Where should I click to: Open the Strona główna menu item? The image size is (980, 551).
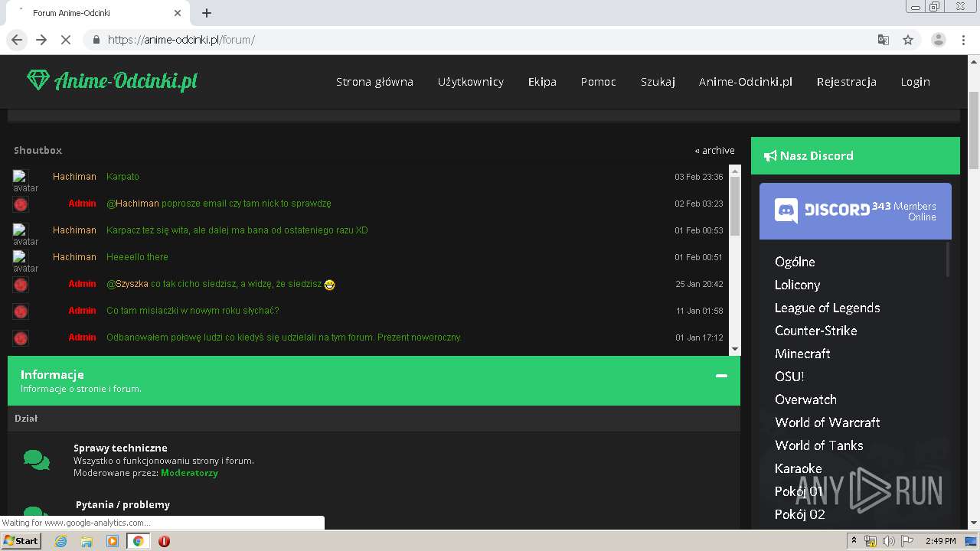374,82
